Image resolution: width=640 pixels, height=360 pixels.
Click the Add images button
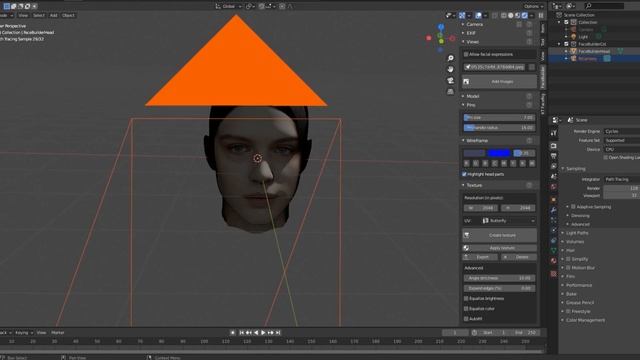[x=499, y=82]
